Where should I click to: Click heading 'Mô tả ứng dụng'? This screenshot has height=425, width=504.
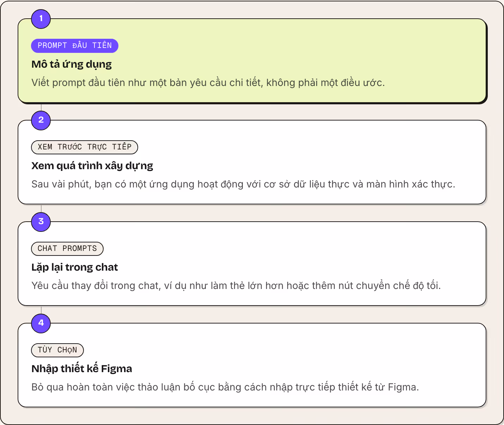[x=72, y=64]
